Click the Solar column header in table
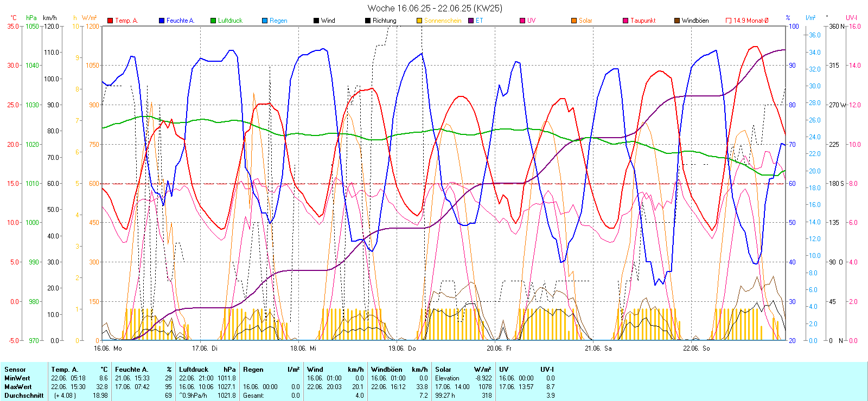The height and width of the screenshot is (401, 868). (443, 370)
